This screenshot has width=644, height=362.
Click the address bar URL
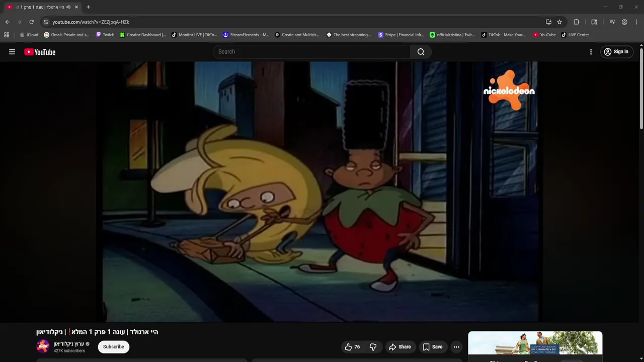91,22
